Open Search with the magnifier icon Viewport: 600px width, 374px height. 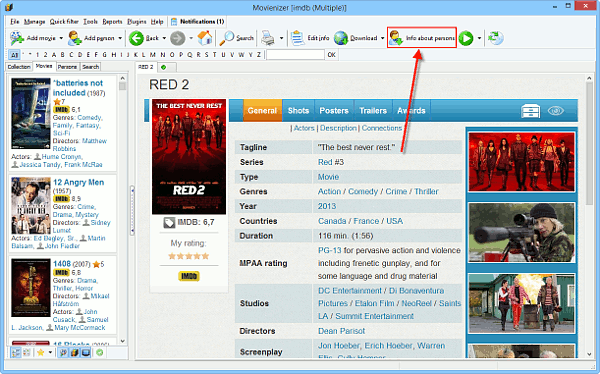227,38
